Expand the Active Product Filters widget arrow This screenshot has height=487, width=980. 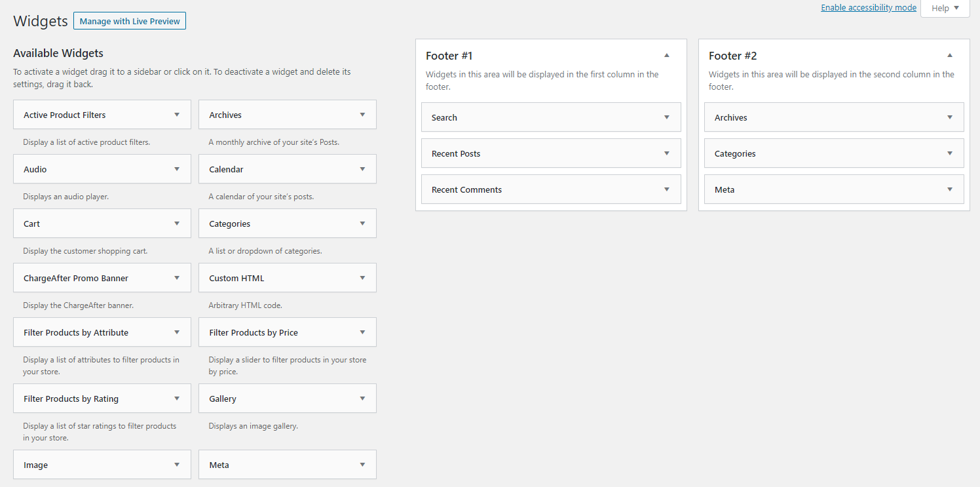coord(177,115)
